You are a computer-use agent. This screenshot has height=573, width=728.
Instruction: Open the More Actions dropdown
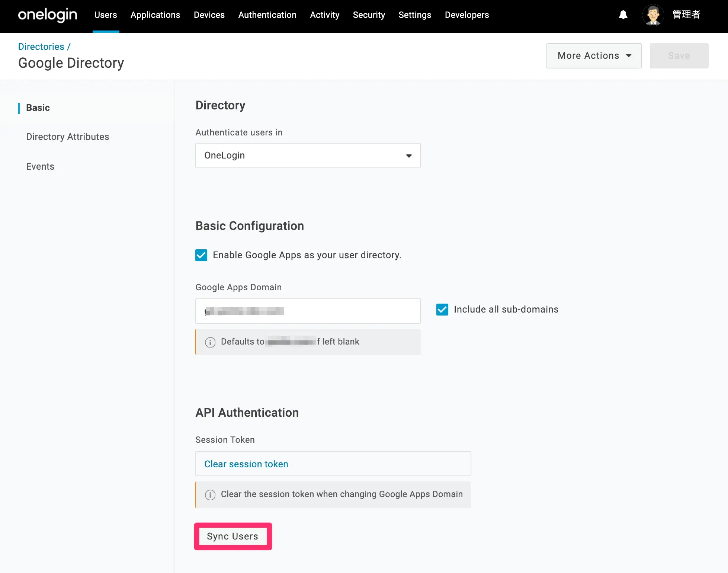(x=594, y=56)
